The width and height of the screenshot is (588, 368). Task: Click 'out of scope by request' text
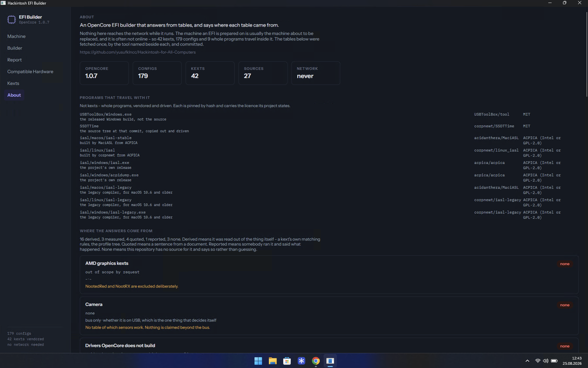(x=112, y=272)
